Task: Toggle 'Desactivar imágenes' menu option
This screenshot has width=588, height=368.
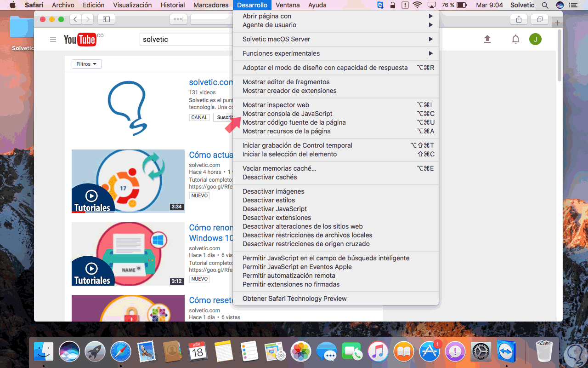Action: [336, 191]
